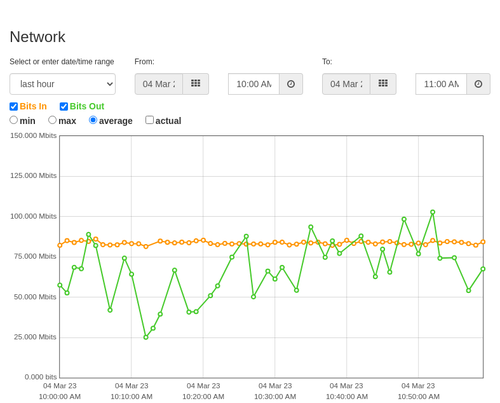Screen dimensions: 500x403
Task: Click the From time field showing 10:00 AM
Action: point(254,84)
